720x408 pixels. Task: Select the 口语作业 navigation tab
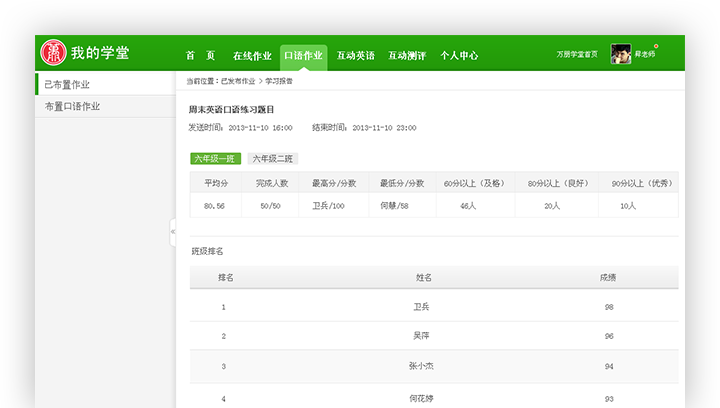click(x=303, y=56)
